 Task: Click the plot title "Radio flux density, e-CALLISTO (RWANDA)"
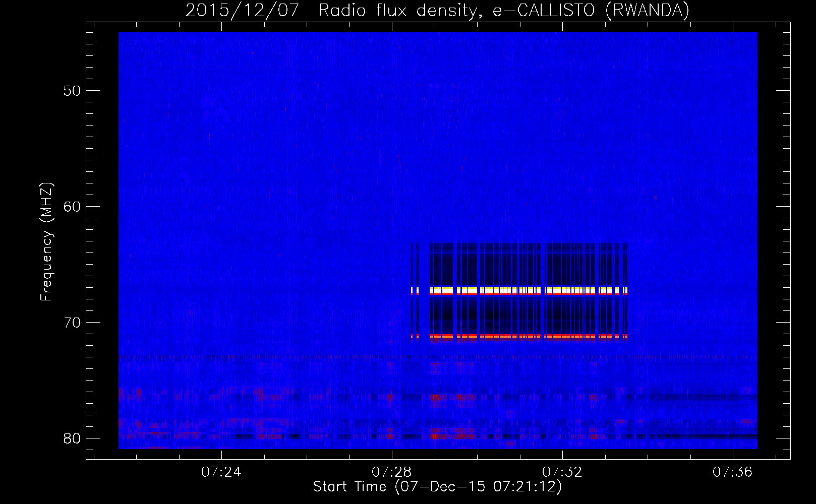(x=504, y=11)
